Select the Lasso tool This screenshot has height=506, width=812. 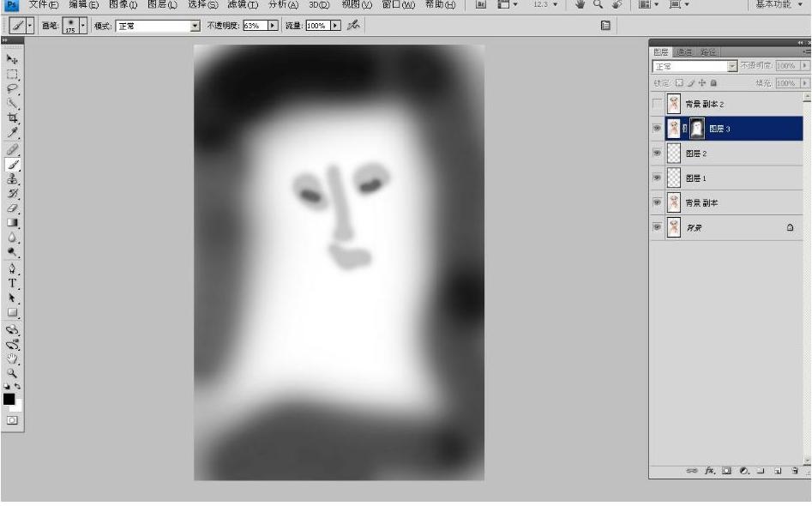pyautogui.click(x=12, y=89)
